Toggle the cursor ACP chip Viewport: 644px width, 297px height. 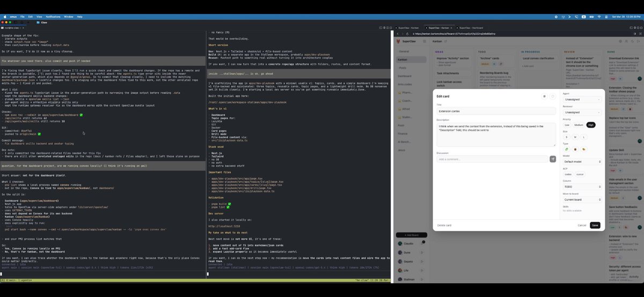pos(580,174)
